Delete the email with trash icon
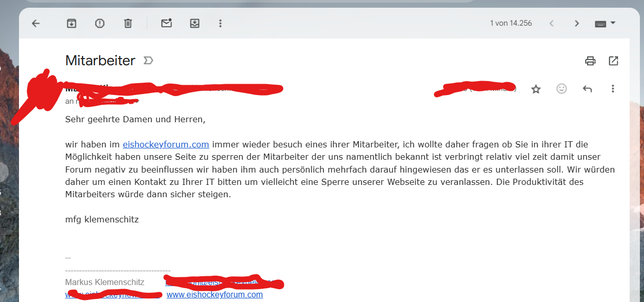The image size is (644, 302). click(x=128, y=23)
